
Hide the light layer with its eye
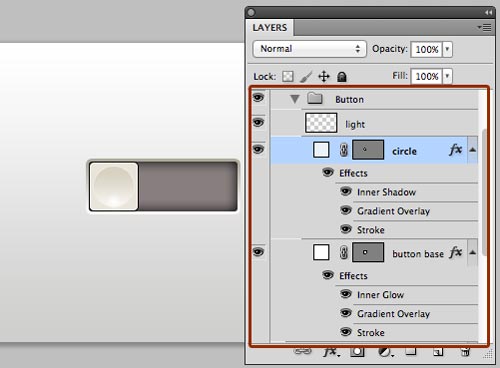[x=258, y=123]
